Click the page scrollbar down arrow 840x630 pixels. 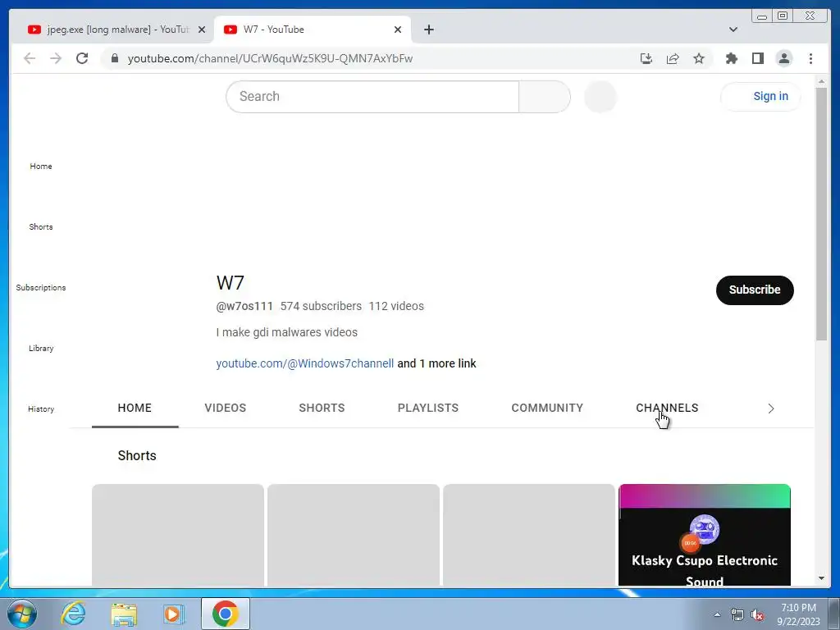(x=821, y=578)
